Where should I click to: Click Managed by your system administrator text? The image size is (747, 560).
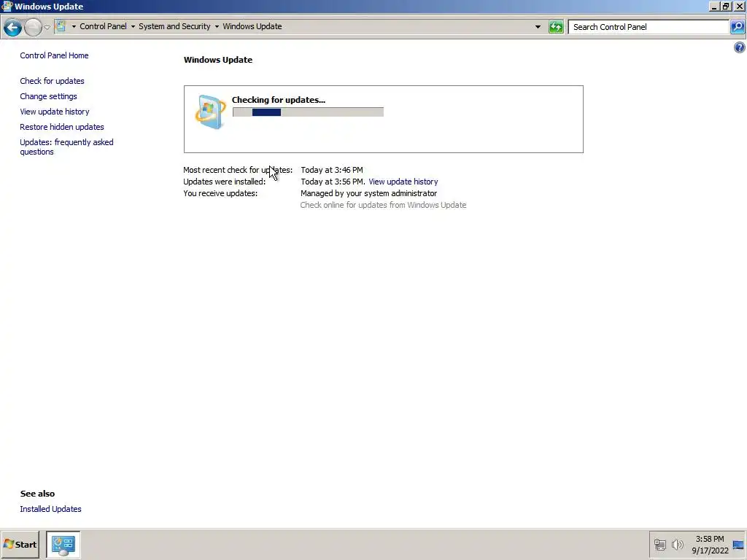pos(368,193)
